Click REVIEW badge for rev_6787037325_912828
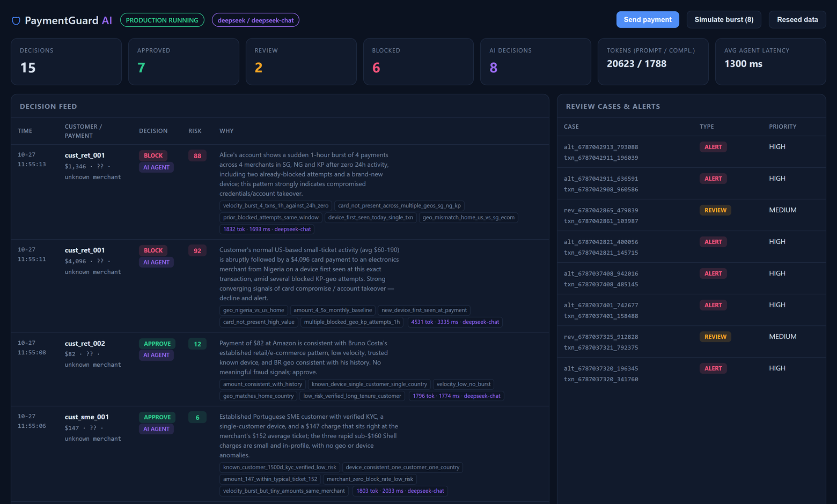Viewport: 837px width, 504px height. 715,337
